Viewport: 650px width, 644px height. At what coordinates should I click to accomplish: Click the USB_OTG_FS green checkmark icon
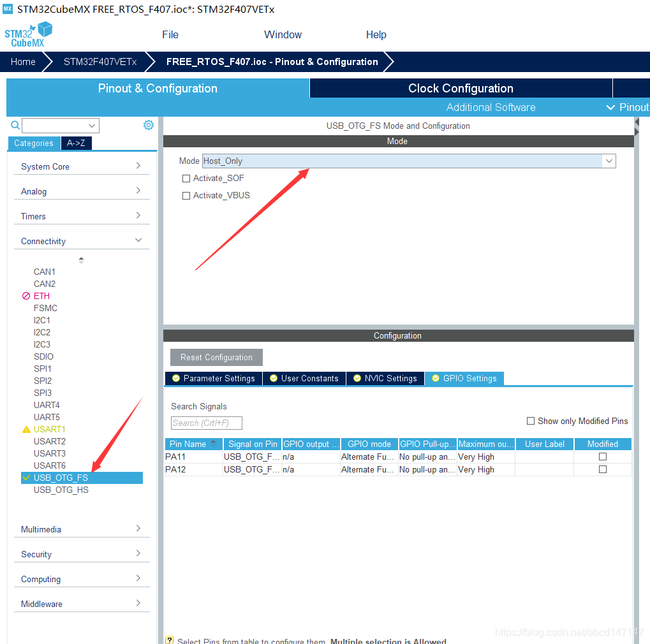coord(27,478)
